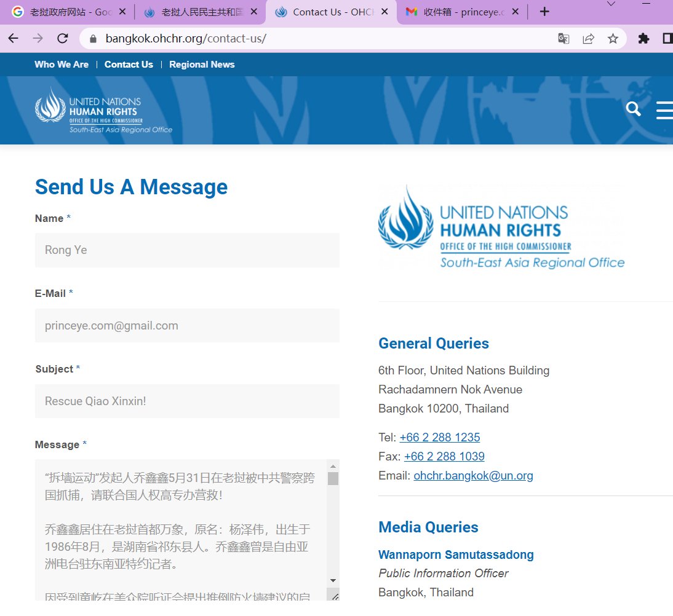This screenshot has width=673, height=616.
Task: Email ohchr.bangkok@un.org link
Action: pos(474,475)
